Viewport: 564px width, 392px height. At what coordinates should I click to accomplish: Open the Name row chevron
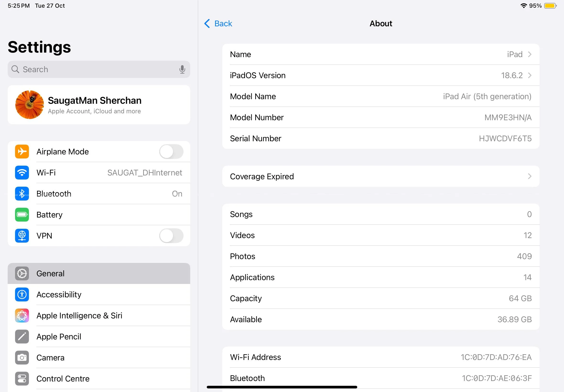pos(530,54)
